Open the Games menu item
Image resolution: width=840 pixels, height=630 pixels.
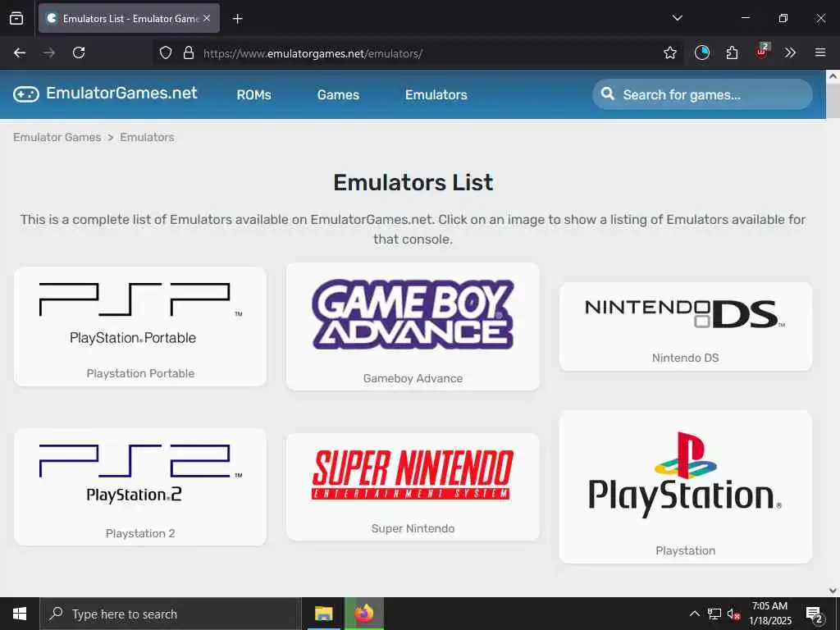(x=338, y=95)
